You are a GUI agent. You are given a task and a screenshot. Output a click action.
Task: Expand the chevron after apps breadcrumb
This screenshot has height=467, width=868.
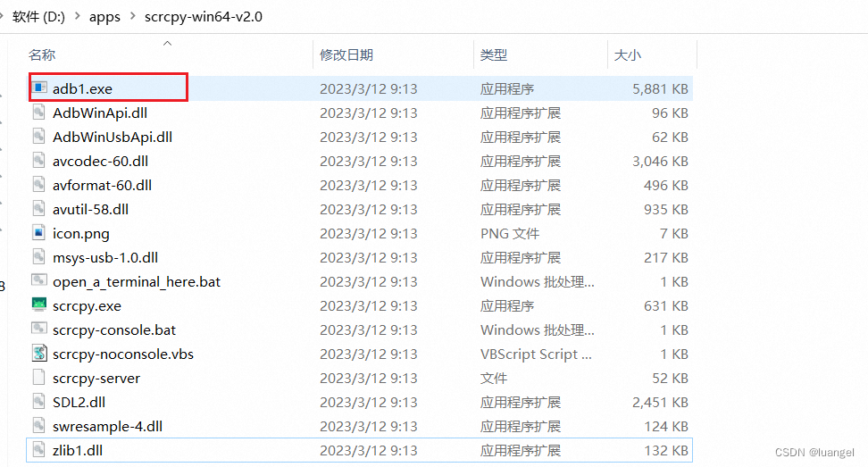[133, 17]
